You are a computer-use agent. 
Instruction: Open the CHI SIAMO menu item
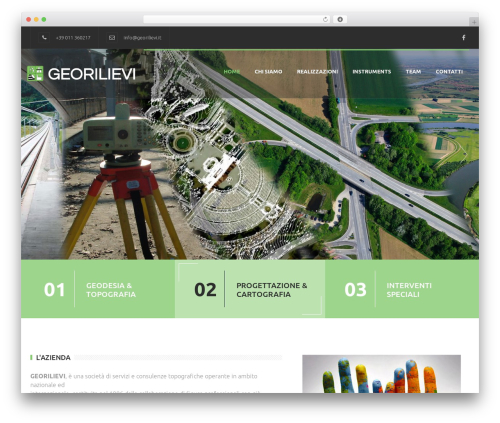point(268,72)
